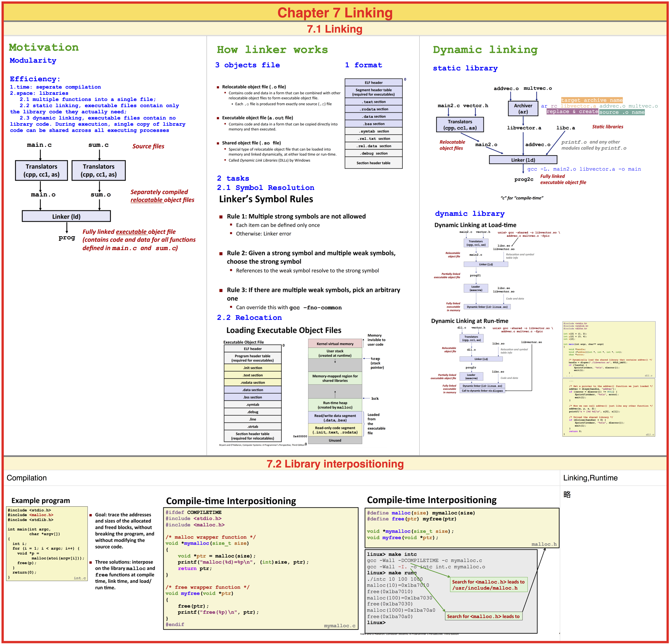The width and height of the screenshot is (670, 644).
Task: Click '7.2 Library interpositioning' header
Action: pyautogui.click(x=335, y=464)
